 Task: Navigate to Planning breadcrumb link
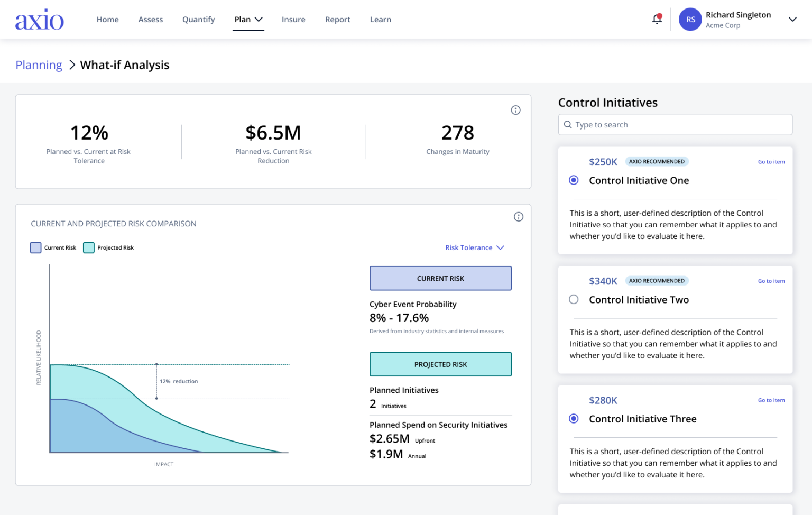click(x=39, y=65)
